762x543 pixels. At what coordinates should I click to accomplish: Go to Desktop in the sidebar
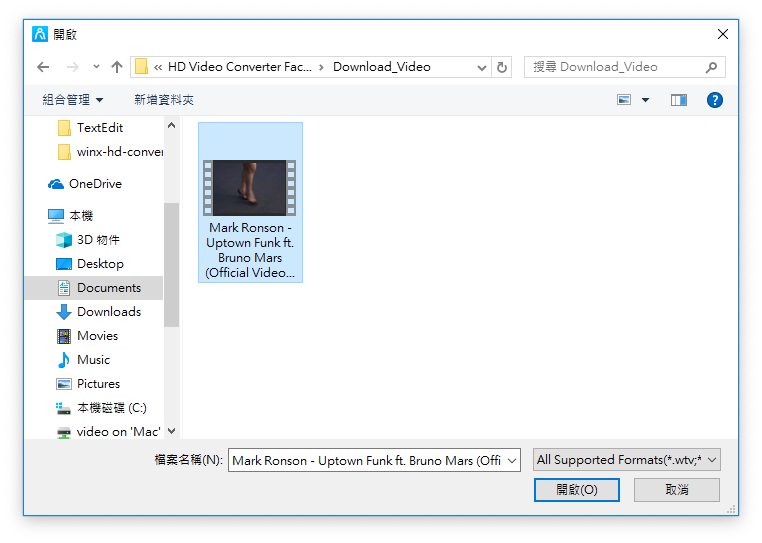pyautogui.click(x=100, y=263)
